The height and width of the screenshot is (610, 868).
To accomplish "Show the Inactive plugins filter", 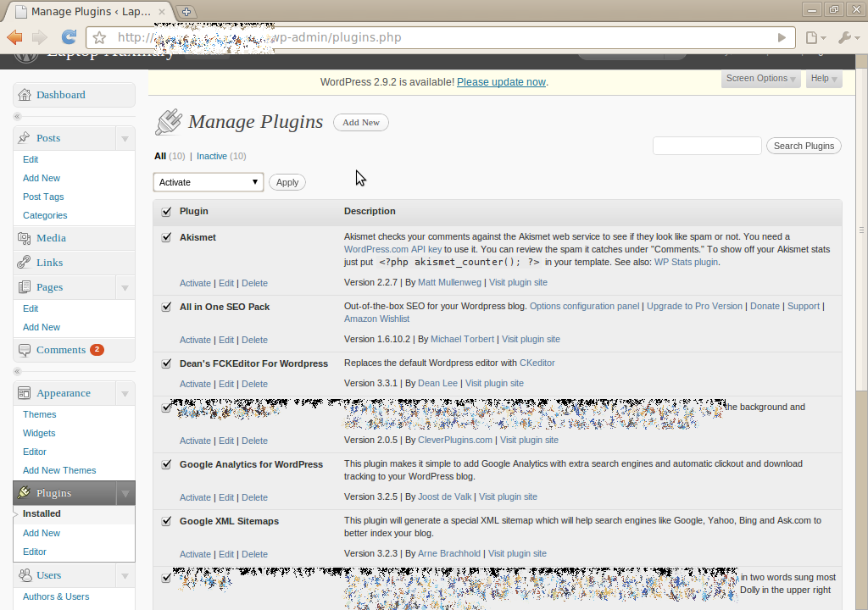I will [211, 156].
